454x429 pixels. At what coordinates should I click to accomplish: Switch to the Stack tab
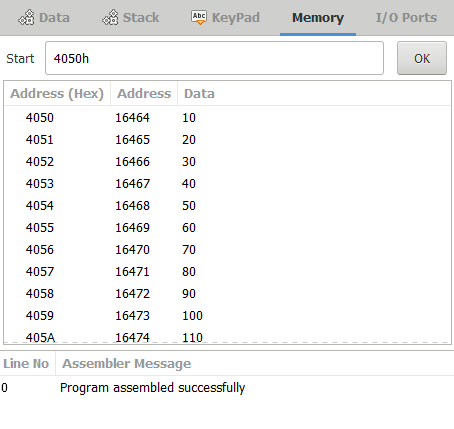click(131, 17)
